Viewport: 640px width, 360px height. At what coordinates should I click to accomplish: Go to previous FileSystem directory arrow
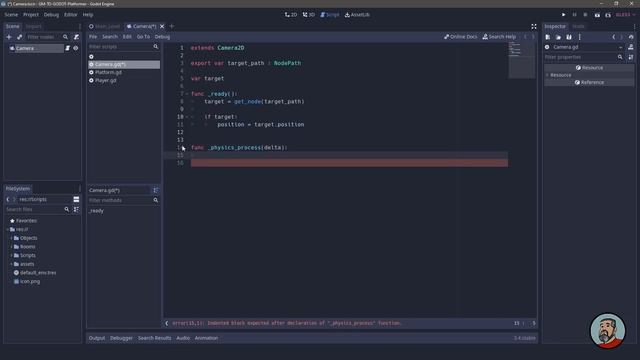coord(8,199)
